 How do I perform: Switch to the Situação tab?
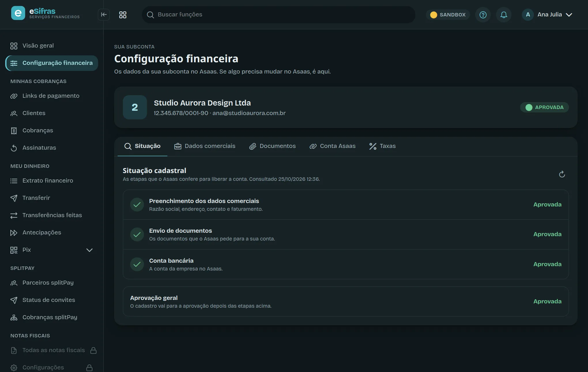pos(142,146)
